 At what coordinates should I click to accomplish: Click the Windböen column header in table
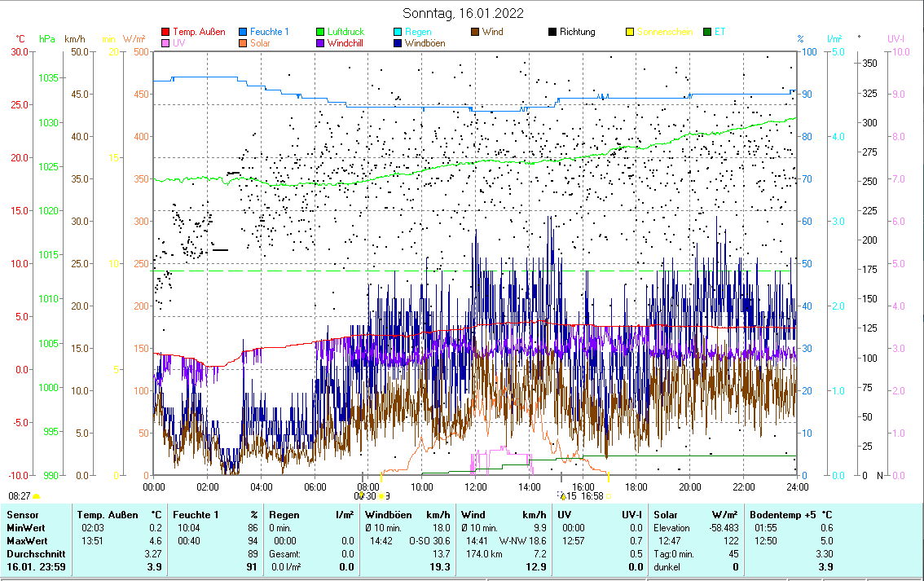(386, 515)
